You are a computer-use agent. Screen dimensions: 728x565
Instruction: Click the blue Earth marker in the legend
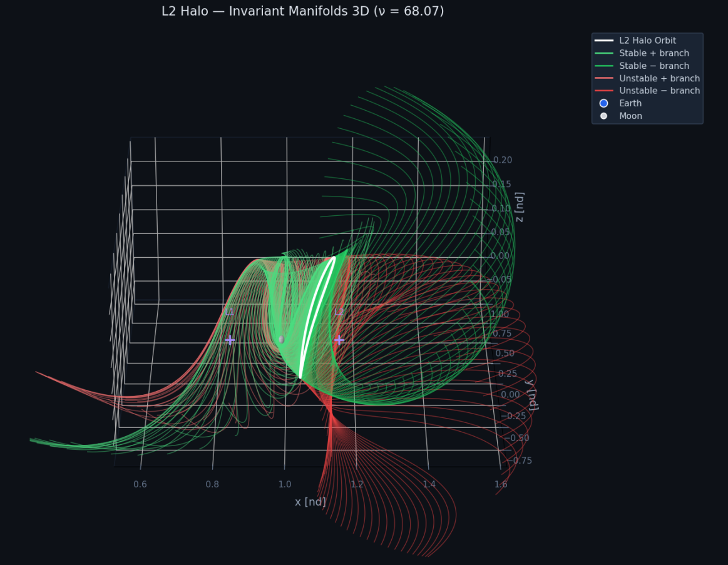603,103
